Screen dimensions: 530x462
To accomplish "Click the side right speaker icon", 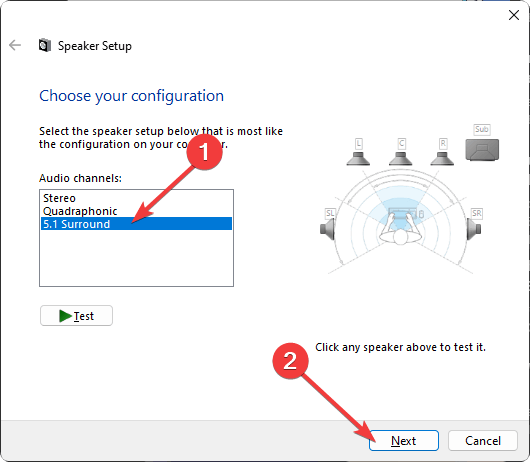I will [474, 229].
